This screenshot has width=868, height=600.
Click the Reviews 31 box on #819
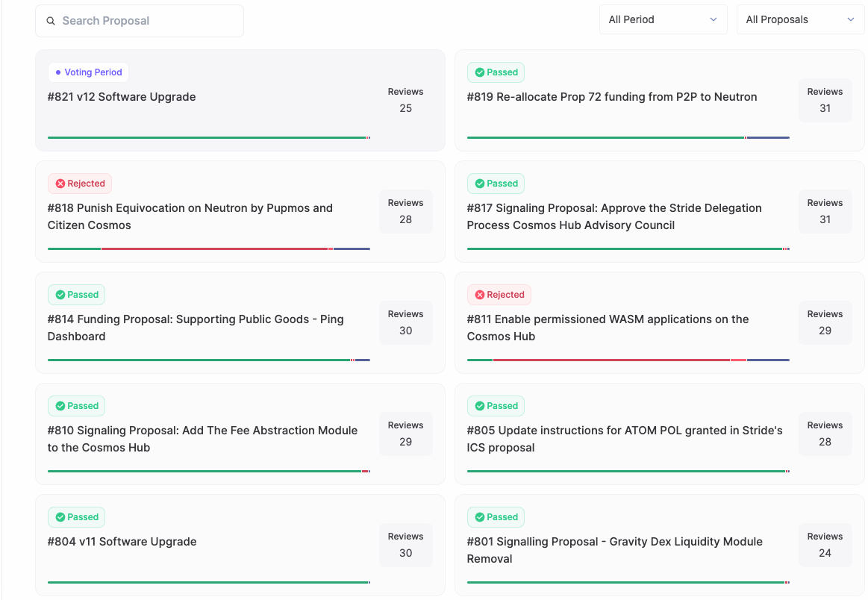click(825, 100)
